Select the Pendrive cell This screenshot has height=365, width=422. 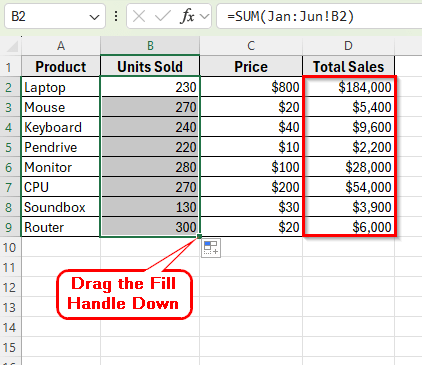click(x=61, y=147)
